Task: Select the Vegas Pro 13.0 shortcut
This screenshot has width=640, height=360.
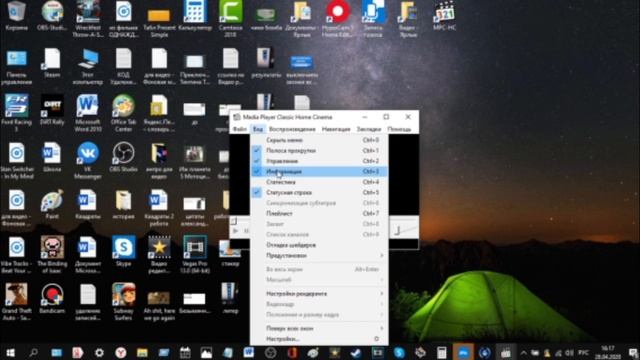Action: click(195, 255)
